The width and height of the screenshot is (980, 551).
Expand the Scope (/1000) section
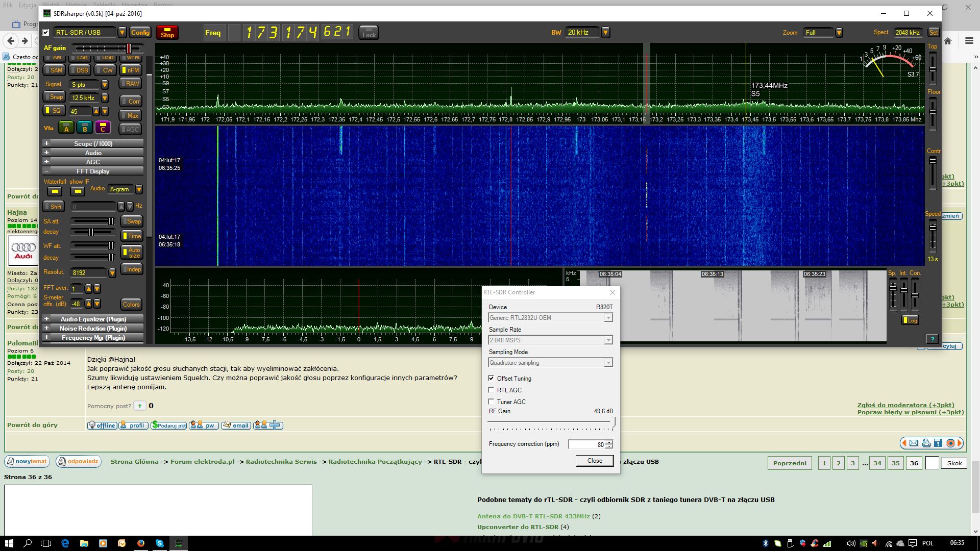(x=93, y=144)
